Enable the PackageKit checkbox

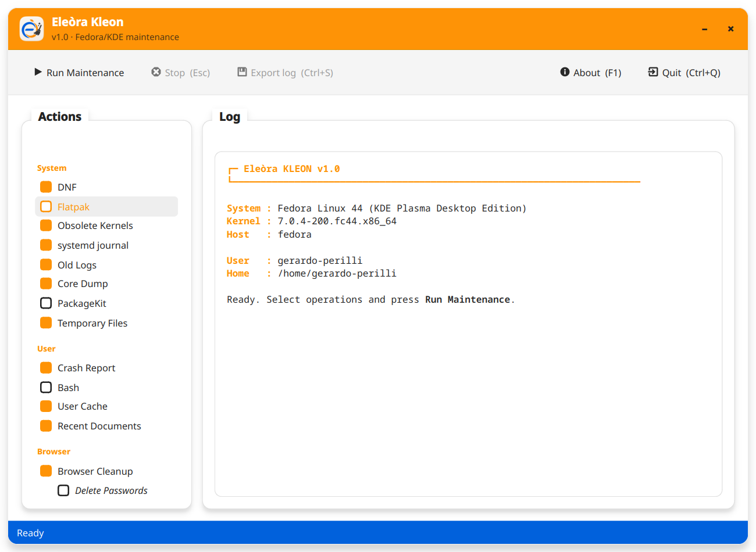tap(46, 303)
